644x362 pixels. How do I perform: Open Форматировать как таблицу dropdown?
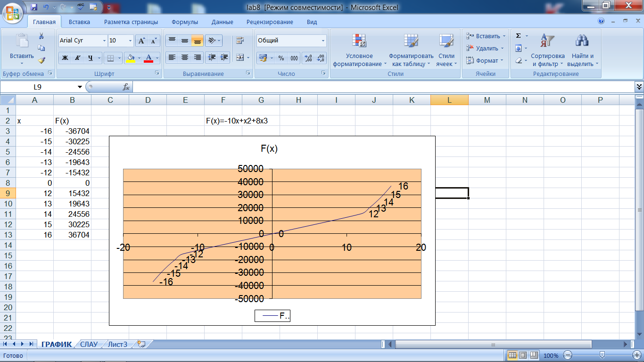click(411, 50)
